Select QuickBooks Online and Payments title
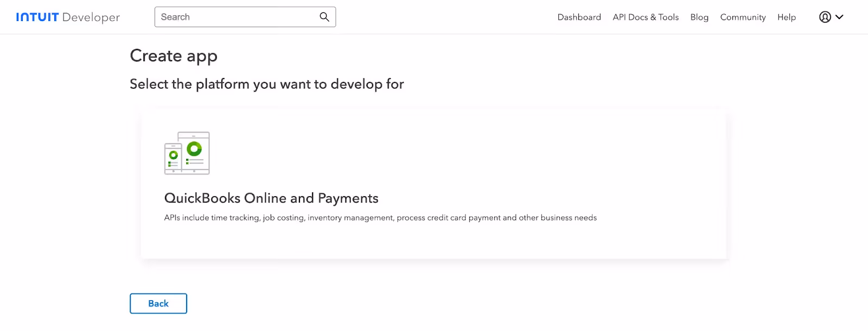The image size is (868, 331). click(x=271, y=198)
